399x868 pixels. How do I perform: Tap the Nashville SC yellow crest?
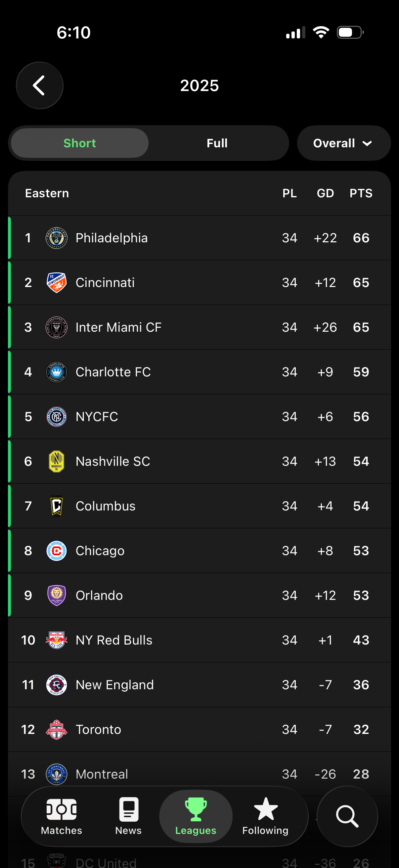56,461
